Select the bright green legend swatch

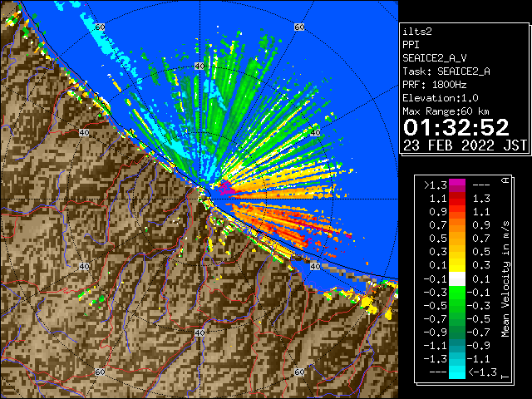pyautogui.click(x=457, y=294)
